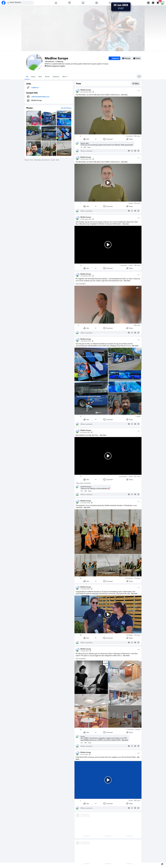Image resolution: width=166 pixels, height=868 pixels.
Task: Open sticker picker in the 553-views post comment box
Action: pos(138,211)
